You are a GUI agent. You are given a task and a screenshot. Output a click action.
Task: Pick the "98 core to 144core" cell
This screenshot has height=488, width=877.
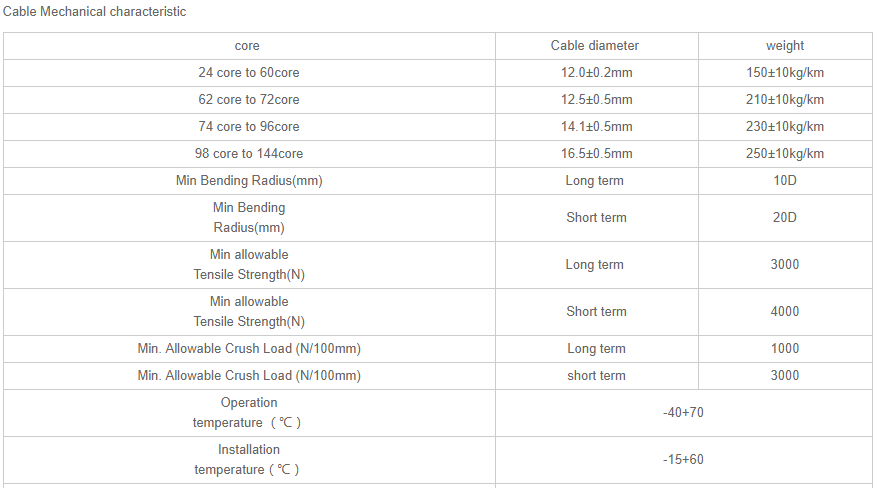249,154
